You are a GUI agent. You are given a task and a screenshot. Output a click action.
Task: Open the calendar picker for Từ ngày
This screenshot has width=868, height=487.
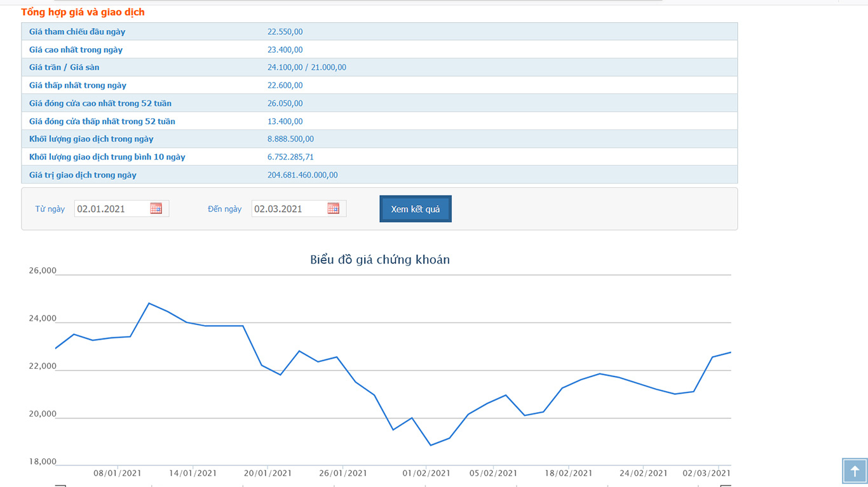156,208
